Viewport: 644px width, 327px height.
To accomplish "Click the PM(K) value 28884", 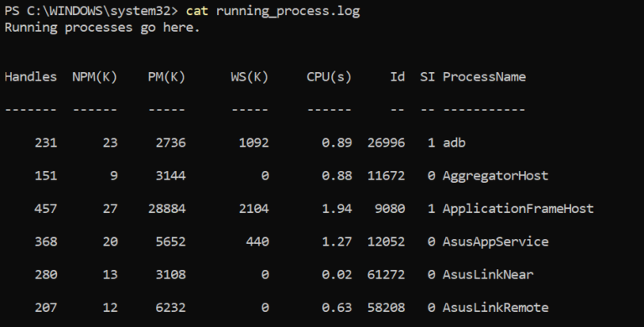I will tap(167, 209).
